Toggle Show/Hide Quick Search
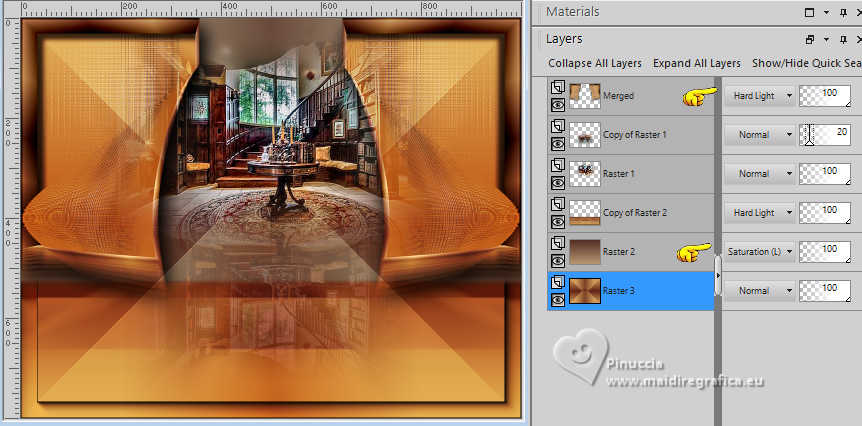Viewport: 862px width, 426px height. pos(806,63)
